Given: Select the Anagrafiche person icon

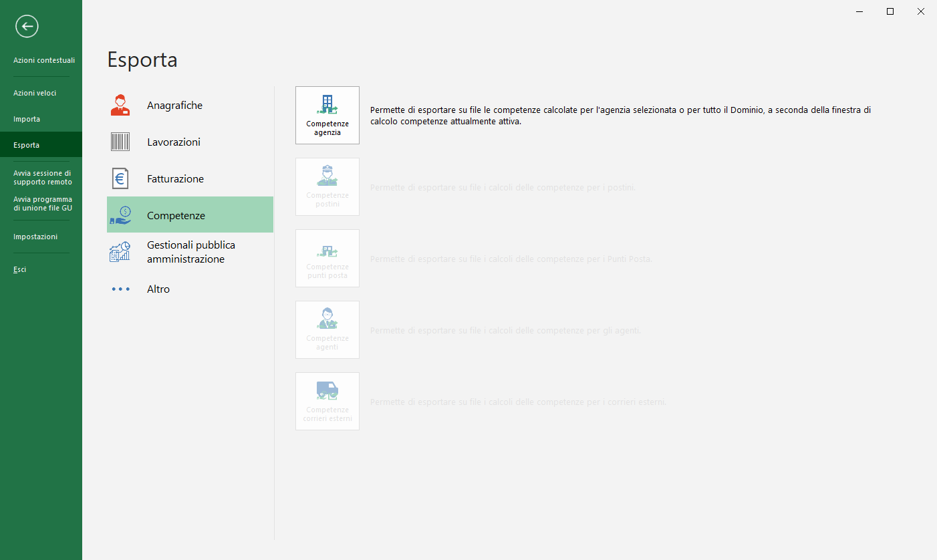Looking at the screenshot, I should coord(120,106).
